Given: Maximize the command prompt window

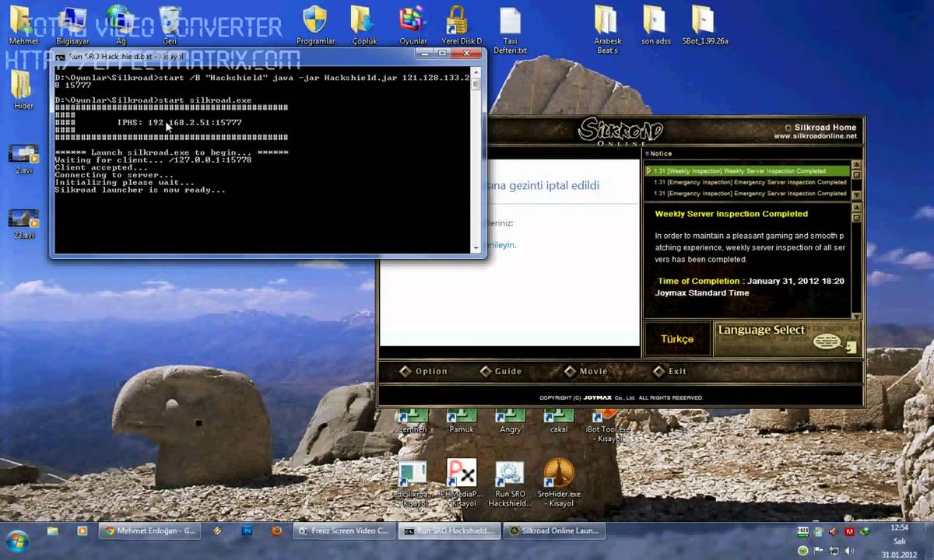Looking at the screenshot, I should click(442, 54).
